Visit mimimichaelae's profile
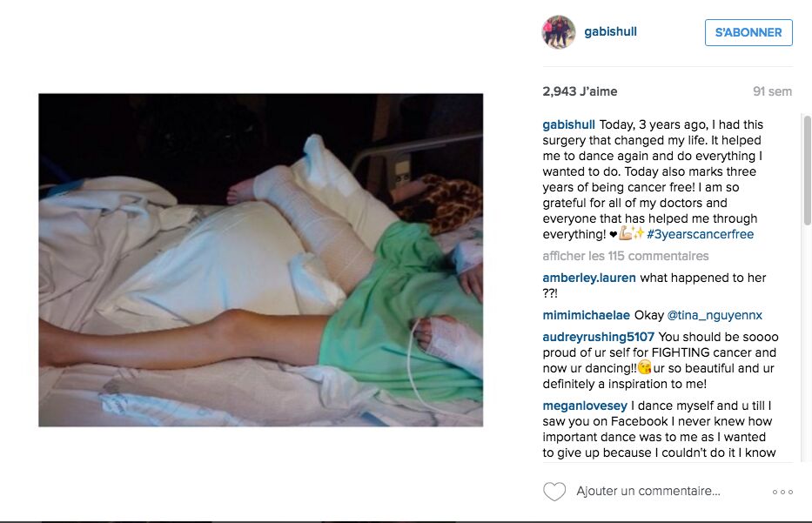The width and height of the screenshot is (812, 523). (x=587, y=315)
